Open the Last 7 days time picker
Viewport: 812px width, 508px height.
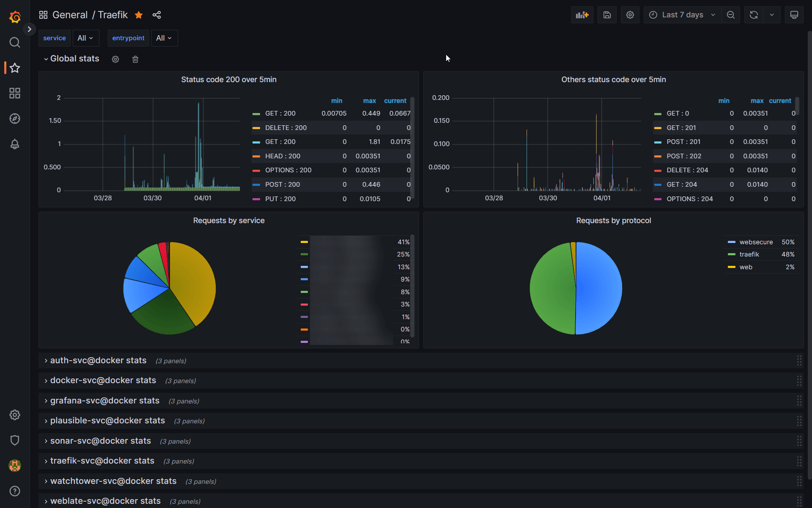(x=682, y=14)
